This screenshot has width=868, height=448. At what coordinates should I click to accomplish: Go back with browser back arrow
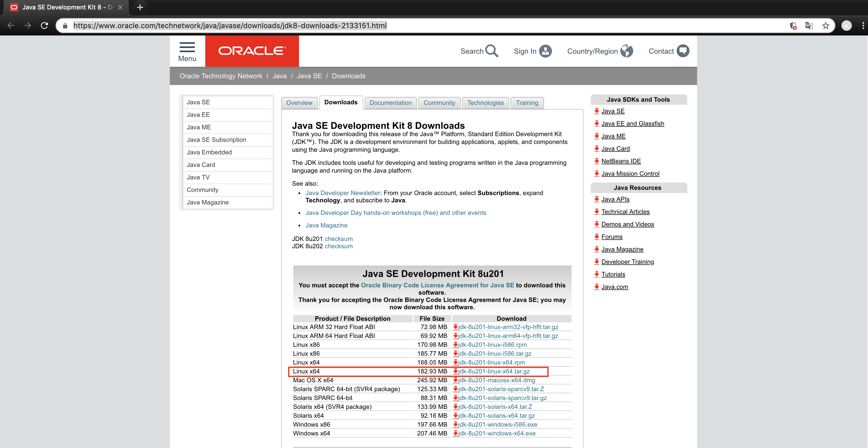point(11,26)
